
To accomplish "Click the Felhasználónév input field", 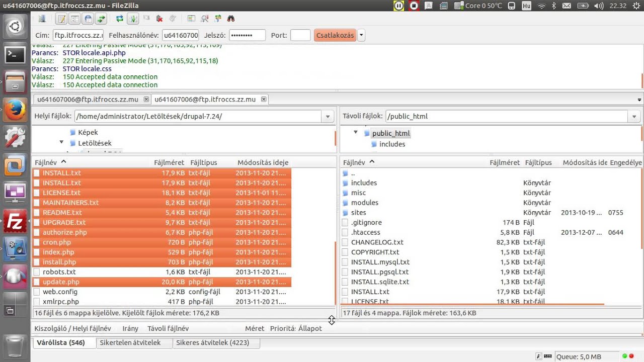I will [181, 36].
